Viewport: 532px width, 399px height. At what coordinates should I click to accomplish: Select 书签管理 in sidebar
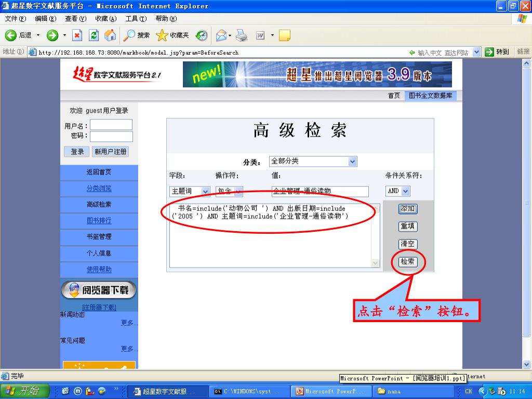(99, 236)
